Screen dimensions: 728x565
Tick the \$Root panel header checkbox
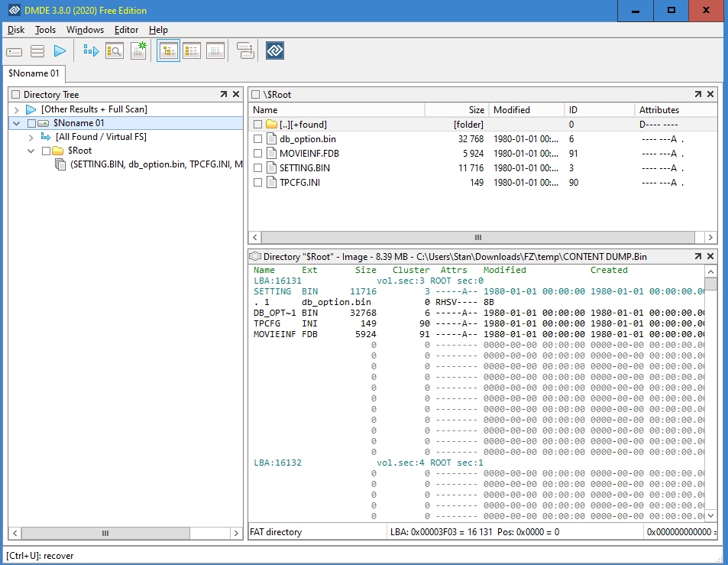coord(255,95)
